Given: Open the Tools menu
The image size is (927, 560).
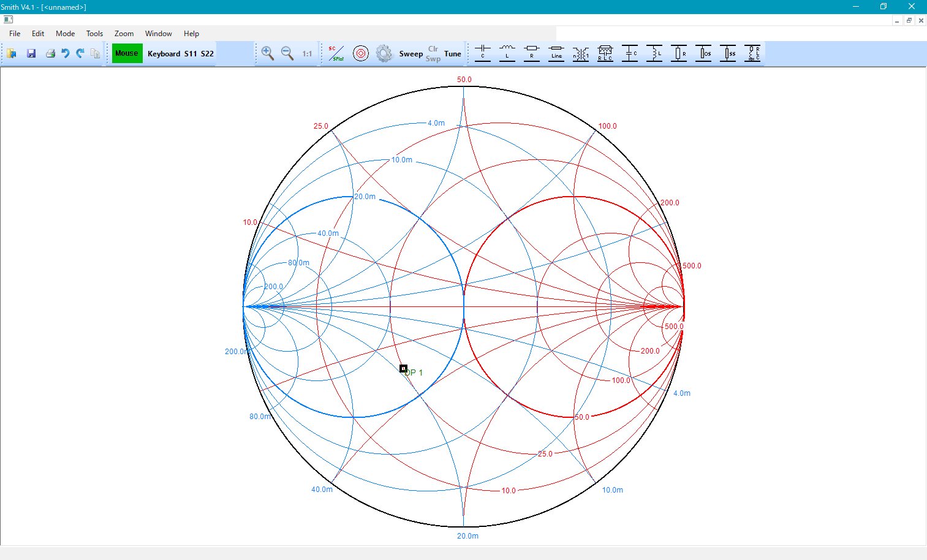Looking at the screenshot, I should pos(94,34).
